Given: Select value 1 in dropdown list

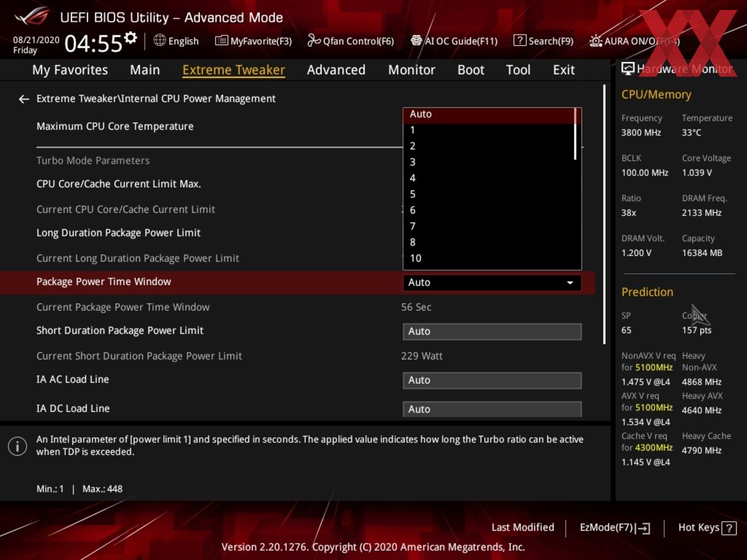Looking at the screenshot, I should [x=489, y=130].
